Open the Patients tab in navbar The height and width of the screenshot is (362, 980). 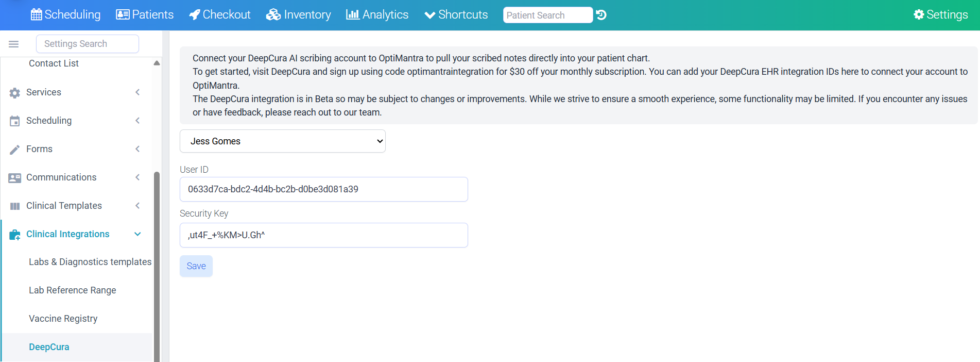point(145,14)
